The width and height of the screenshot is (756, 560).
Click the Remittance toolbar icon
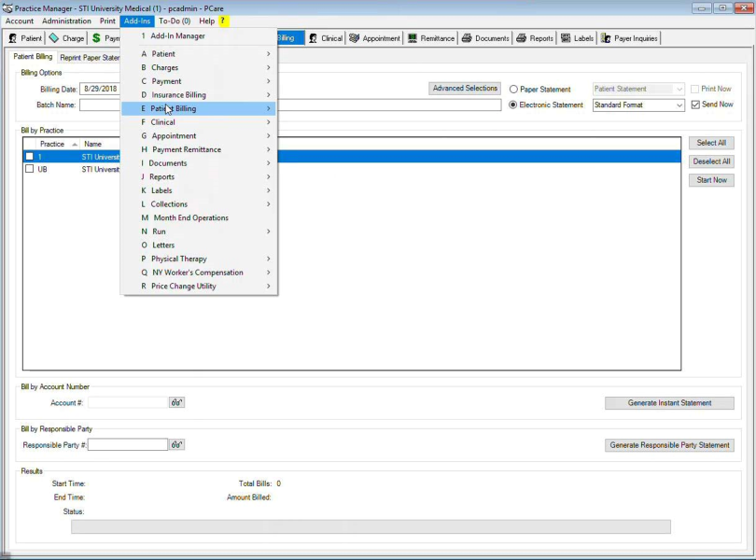413,38
